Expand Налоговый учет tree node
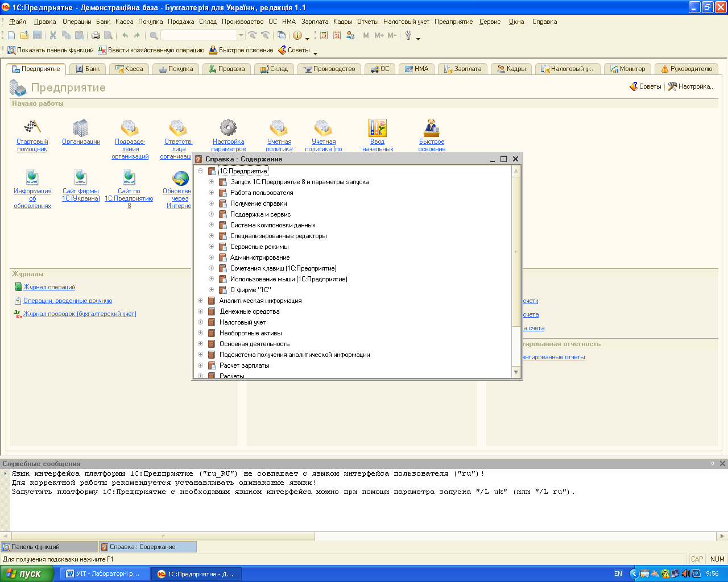Viewport: 728px width, 582px height. (200, 322)
